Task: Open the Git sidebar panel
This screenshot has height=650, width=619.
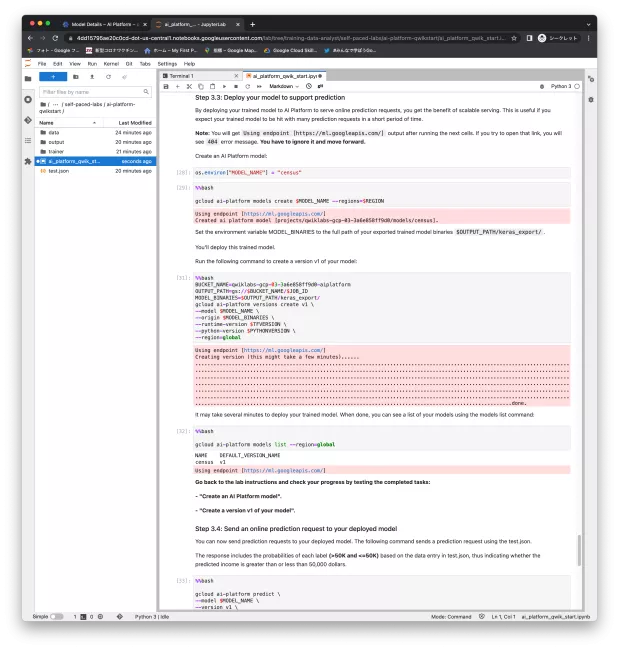Action: [28, 120]
